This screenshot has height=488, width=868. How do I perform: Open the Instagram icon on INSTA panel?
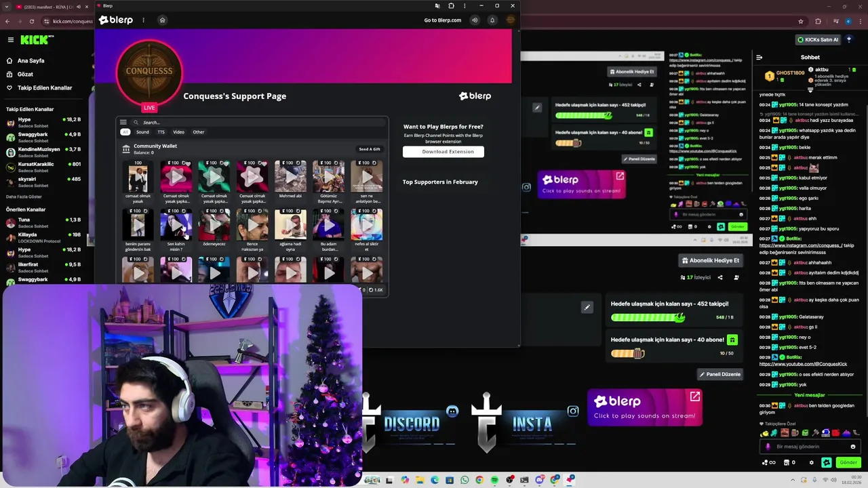(573, 411)
